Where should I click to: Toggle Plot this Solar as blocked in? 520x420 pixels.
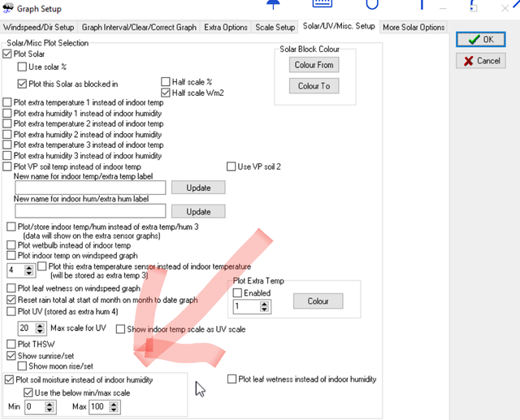pos(22,84)
